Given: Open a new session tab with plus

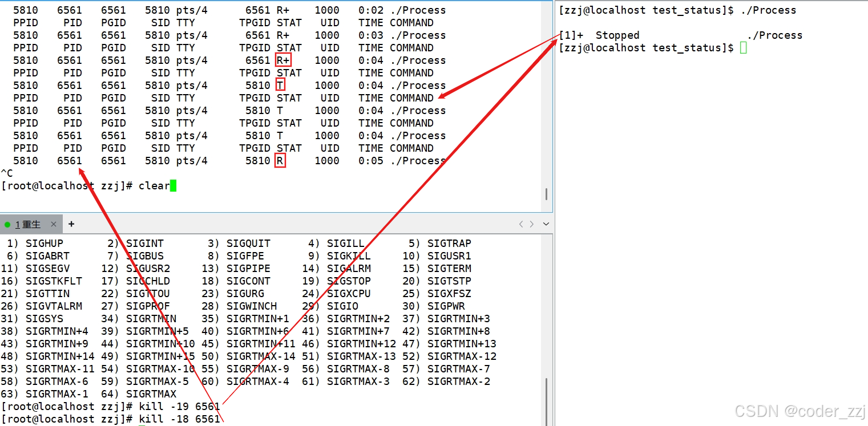Looking at the screenshot, I should click(71, 224).
